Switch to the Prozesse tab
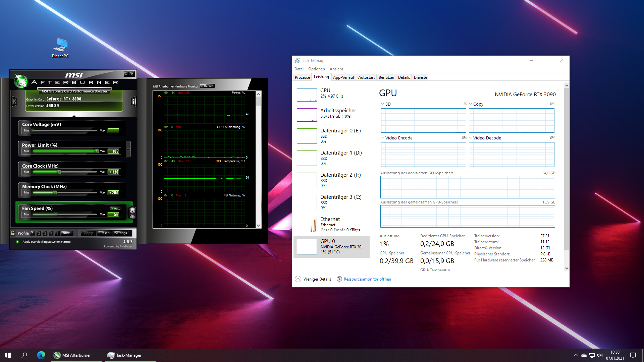The height and width of the screenshot is (362, 644). [x=302, y=77]
